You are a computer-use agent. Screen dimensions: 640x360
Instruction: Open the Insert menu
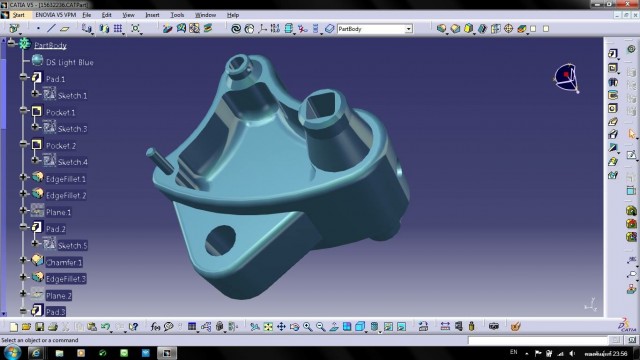152,15
